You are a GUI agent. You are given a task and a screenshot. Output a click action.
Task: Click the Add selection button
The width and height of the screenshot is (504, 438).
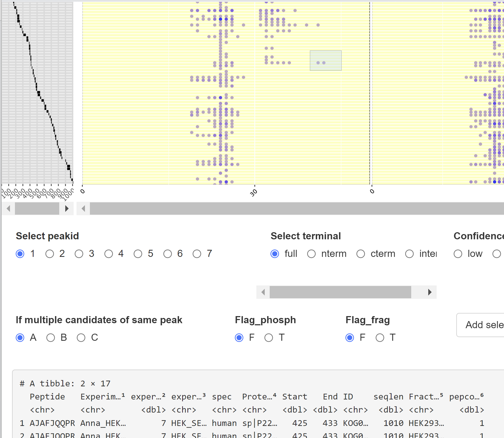point(480,325)
